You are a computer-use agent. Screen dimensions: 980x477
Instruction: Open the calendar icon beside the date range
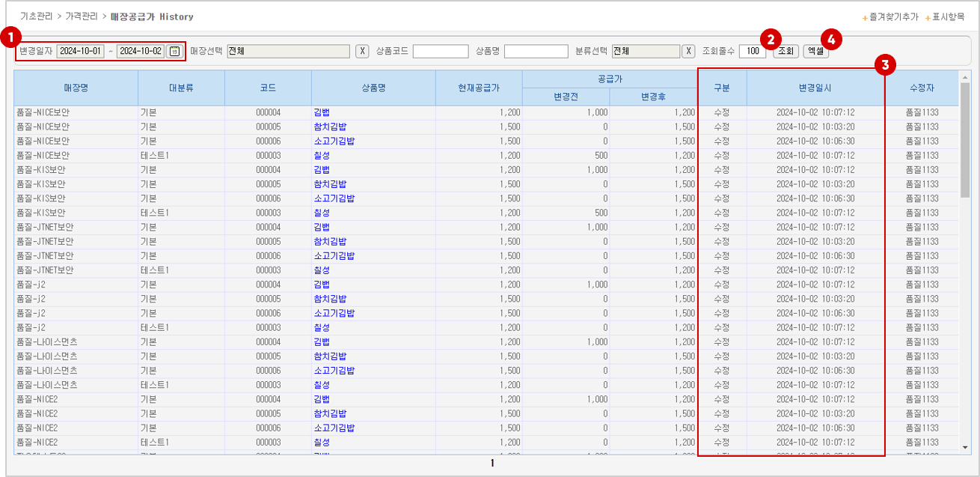[174, 51]
